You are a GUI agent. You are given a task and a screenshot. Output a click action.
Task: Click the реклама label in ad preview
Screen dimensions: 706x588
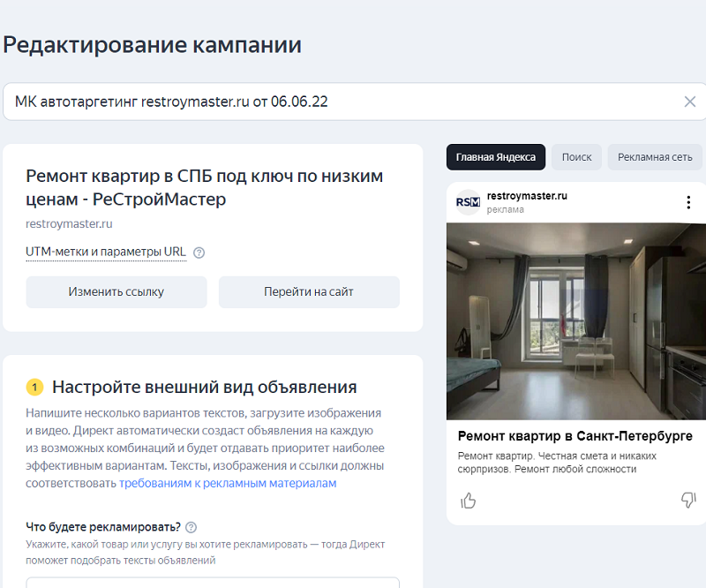coord(505,210)
